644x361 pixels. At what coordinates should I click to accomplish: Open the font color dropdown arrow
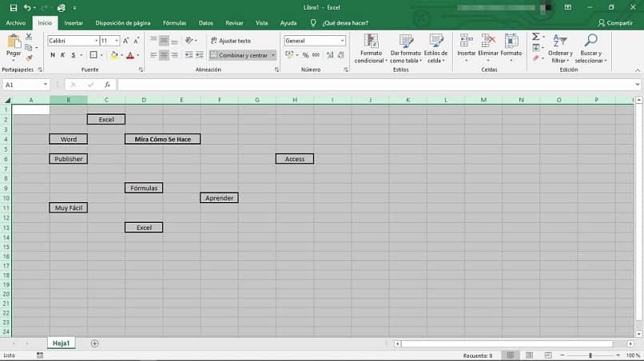(x=137, y=55)
